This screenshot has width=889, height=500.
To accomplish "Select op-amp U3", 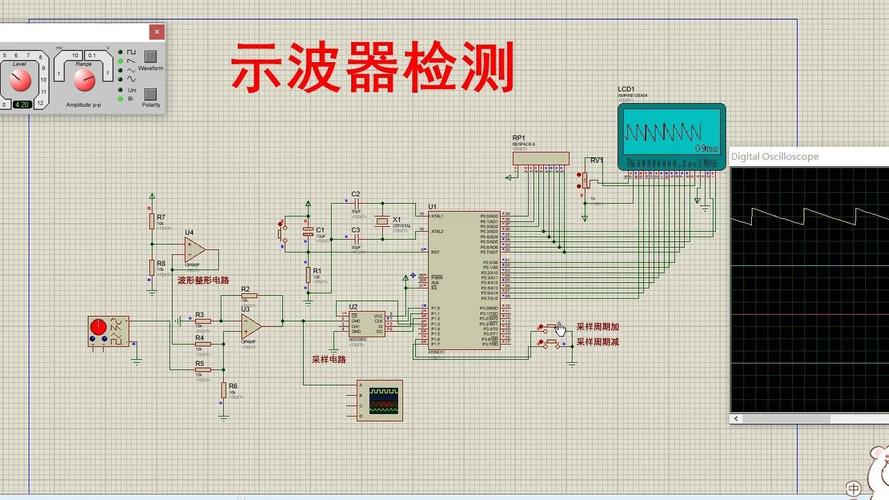I will pos(250,326).
